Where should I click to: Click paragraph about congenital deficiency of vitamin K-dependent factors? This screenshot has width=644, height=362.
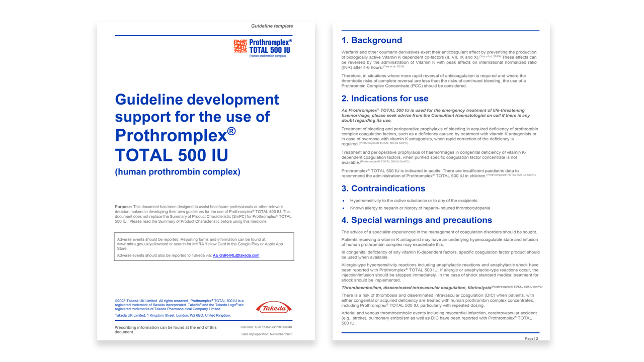pos(434,157)
